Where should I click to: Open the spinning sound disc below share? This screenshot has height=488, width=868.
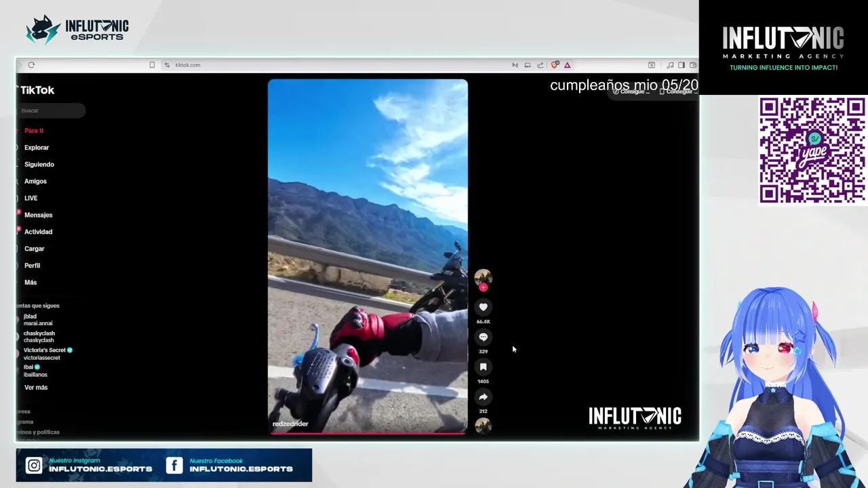click(x=483, y=426)
